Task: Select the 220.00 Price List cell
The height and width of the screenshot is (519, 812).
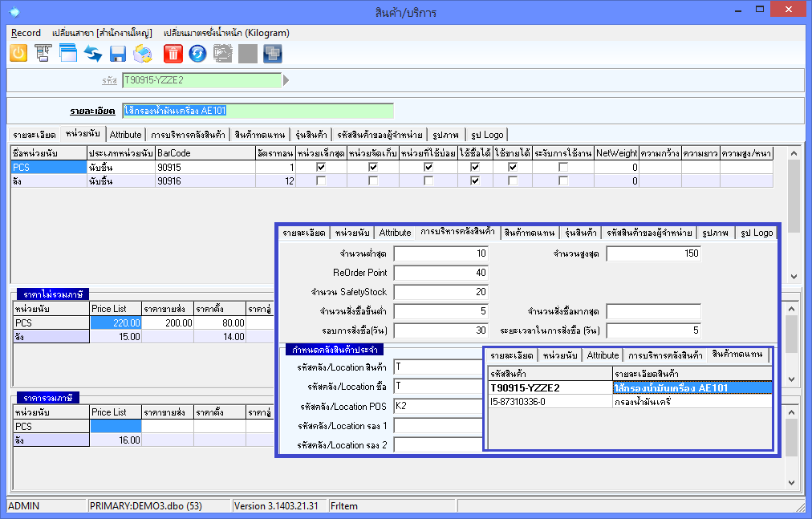Action: pyautogui.click(x=116, y=322)
